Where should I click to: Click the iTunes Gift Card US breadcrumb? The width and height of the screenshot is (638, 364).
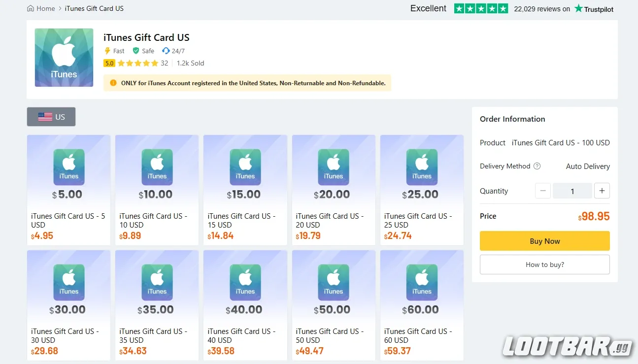click(94, 8)
